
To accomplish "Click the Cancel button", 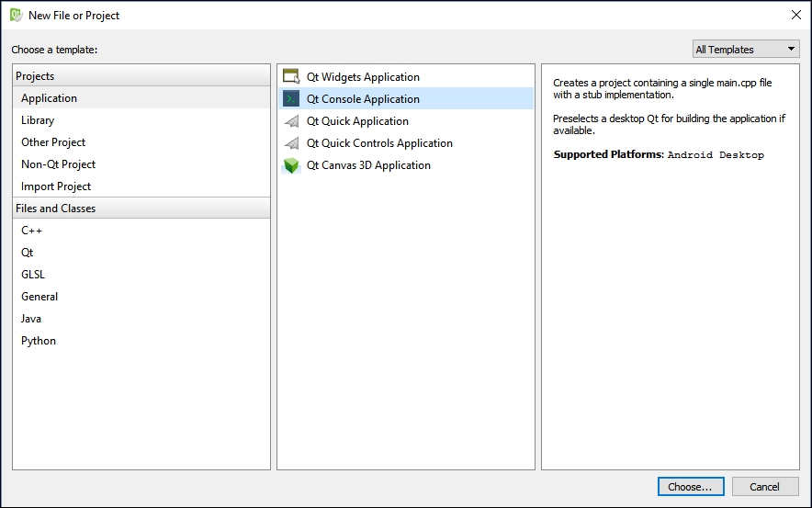I will click(x=765, y=487).
